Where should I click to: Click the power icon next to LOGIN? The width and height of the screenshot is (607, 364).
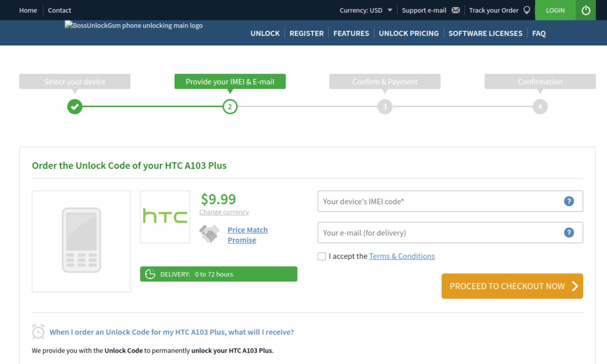(586, 10)
